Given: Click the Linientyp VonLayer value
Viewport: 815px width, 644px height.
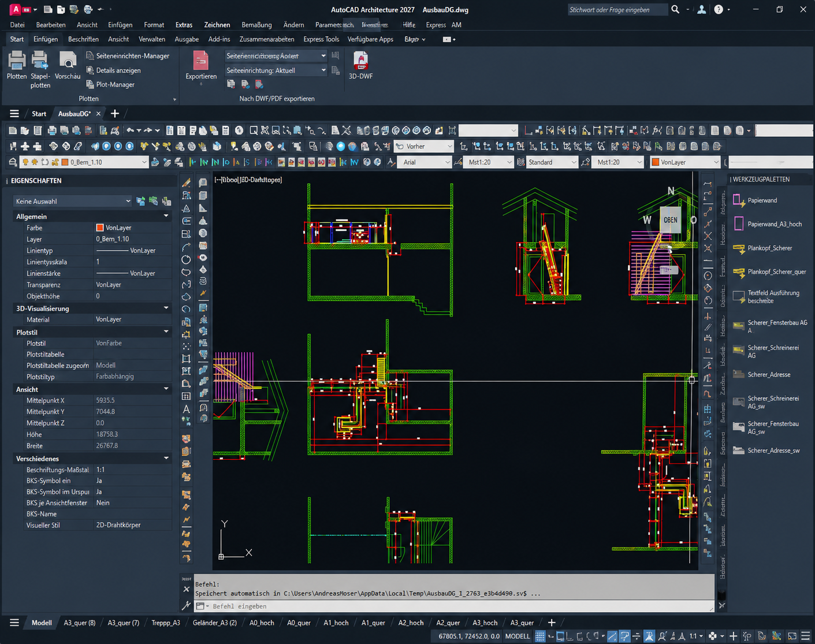Looking at the screenshot, I should pos(132,251).
